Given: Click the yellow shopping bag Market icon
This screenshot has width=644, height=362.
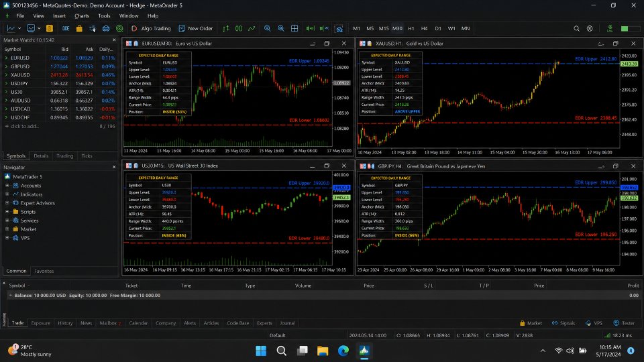Looking at the screenshot, I should click(79, 28).
